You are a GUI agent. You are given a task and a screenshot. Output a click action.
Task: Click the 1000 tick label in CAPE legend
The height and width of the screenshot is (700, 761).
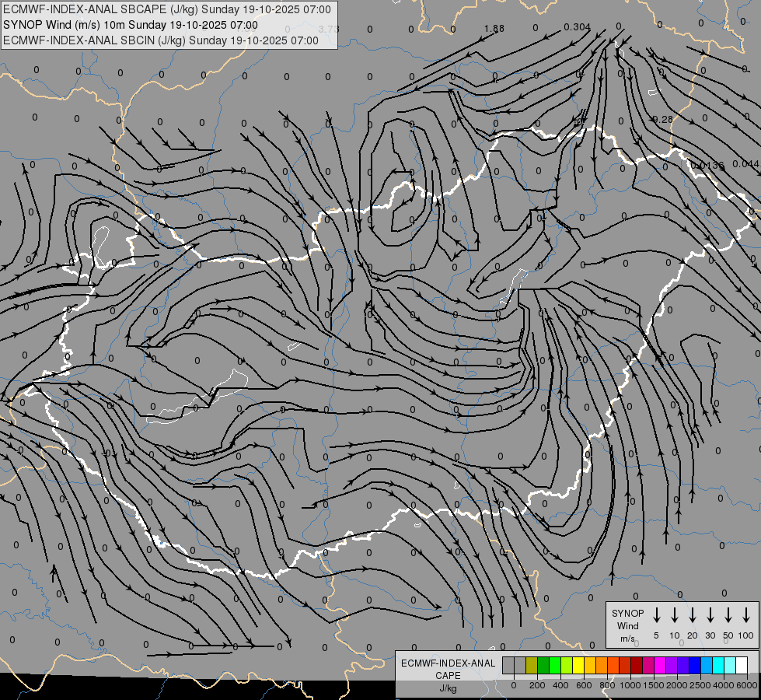coord(630,685)
